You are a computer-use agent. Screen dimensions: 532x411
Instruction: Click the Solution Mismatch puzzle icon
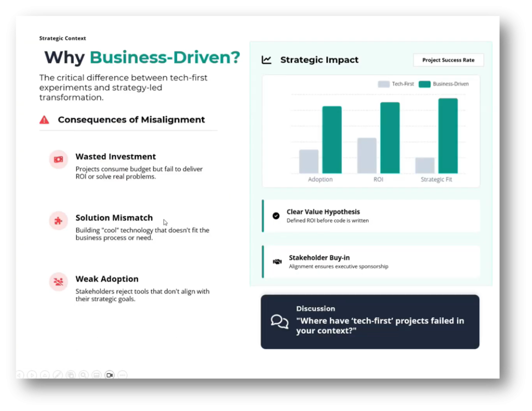[x=58, y=221]
